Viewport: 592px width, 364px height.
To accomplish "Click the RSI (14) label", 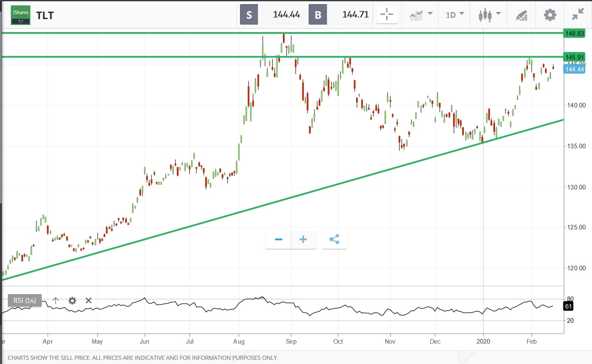I will (x=25, y=300).
